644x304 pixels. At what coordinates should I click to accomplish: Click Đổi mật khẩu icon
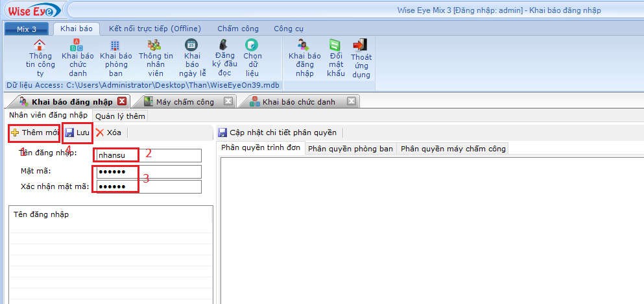click(335, 45)
